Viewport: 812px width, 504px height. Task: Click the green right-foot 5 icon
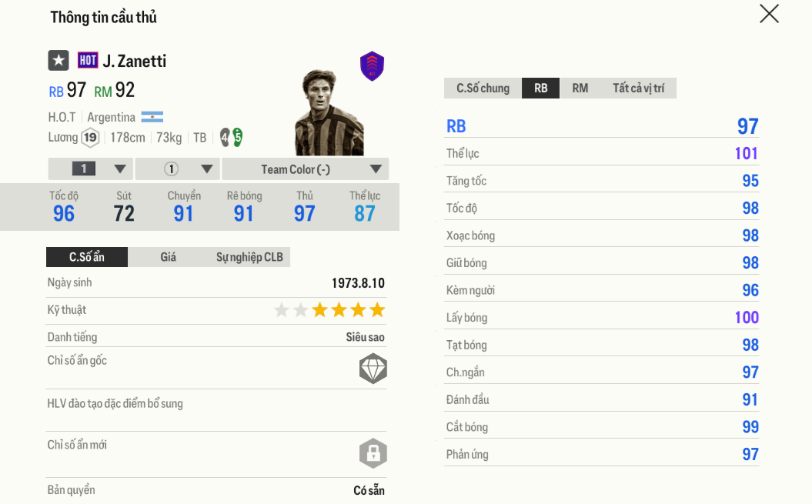point(238,138)
